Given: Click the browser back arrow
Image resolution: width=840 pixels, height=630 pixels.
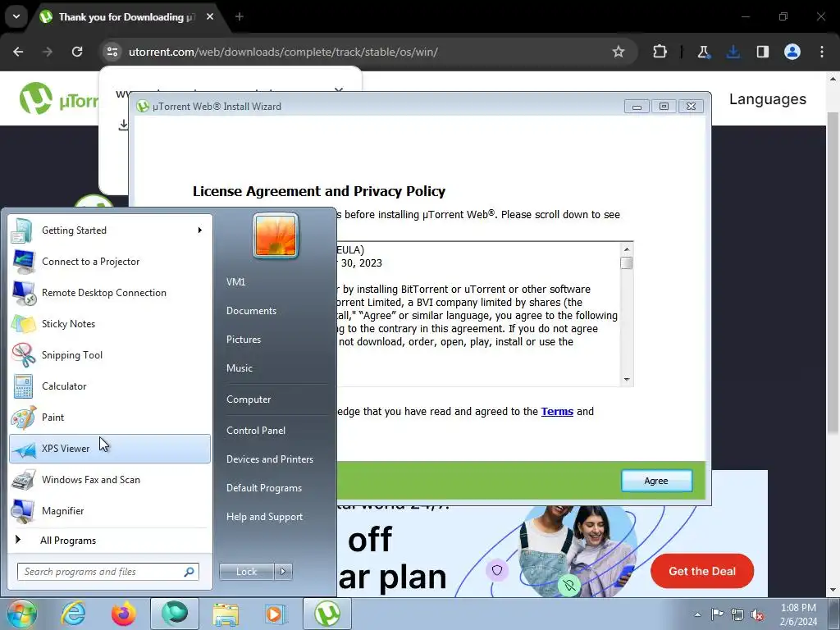Looking at the screenshot, I should [18, 52].
